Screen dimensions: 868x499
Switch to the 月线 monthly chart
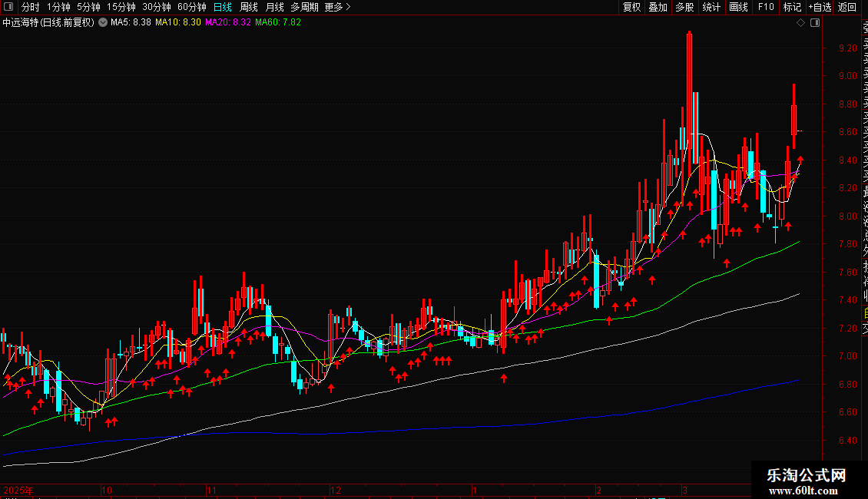pos(274,7)
